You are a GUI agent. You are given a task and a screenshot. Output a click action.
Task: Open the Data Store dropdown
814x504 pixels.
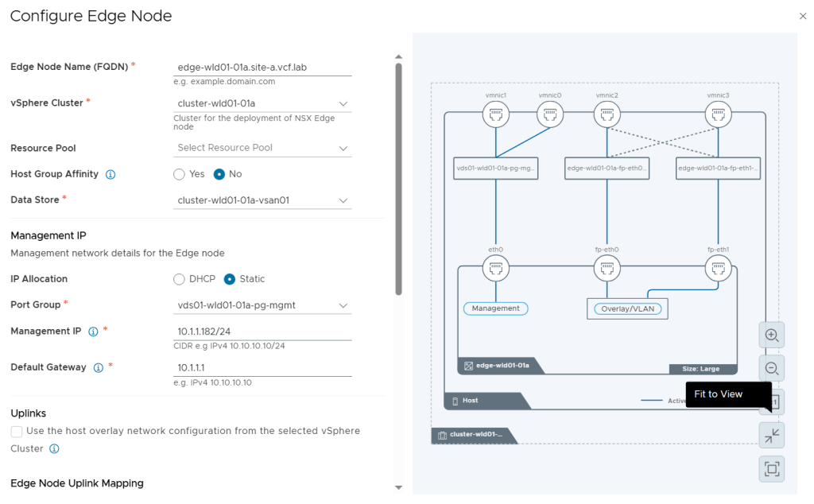[262, 200]
